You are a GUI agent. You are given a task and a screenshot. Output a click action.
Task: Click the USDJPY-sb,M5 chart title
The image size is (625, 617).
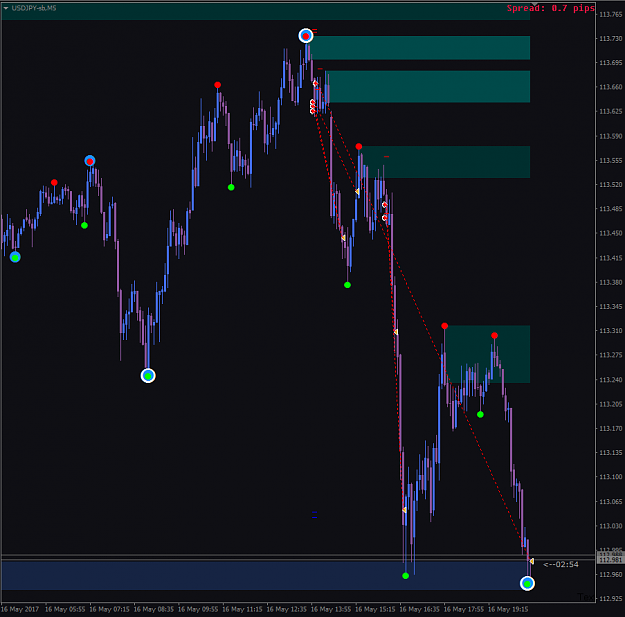(x=34, y=8)
